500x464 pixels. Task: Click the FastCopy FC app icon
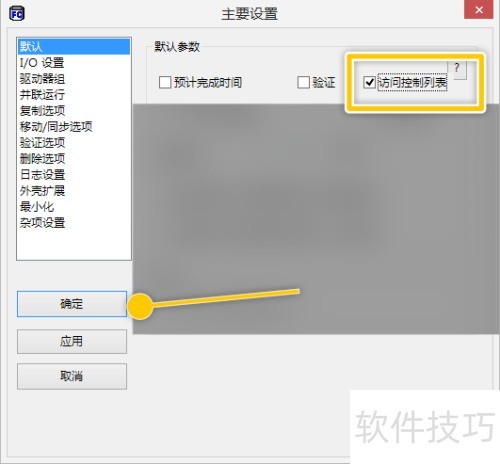17,14
